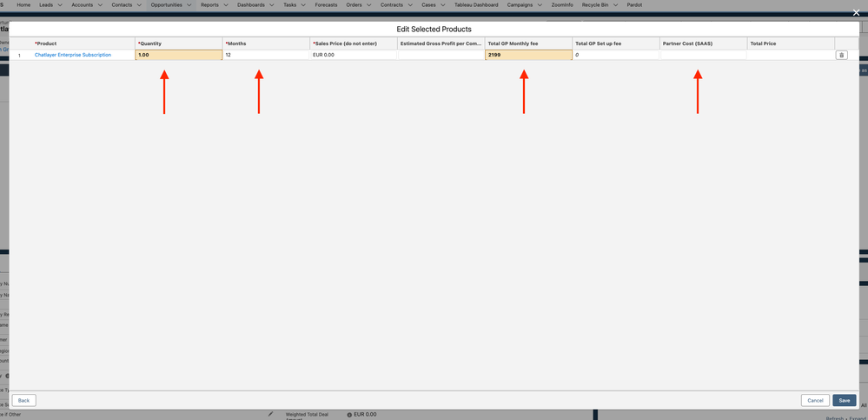Screen dimensions: 868x420
Task: Click Total GP Monthly fee header
Action: click(528, 43)
